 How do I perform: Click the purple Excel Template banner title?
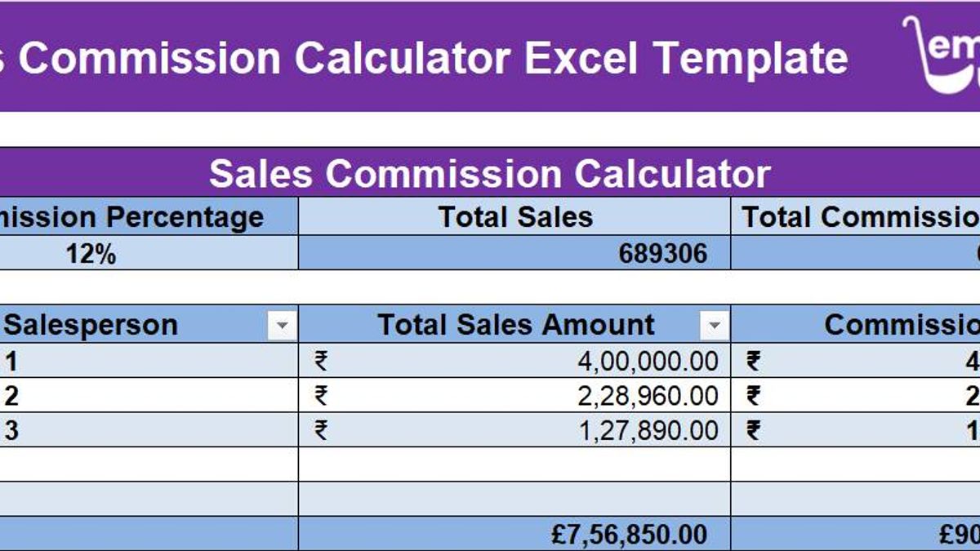(x=425, y=58)
